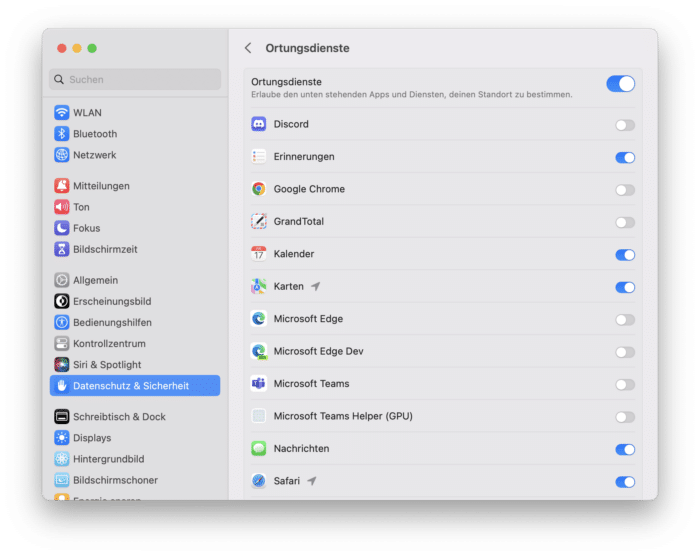Click the Erinnerungen app icon
Viewport: 700px width, 556px height.
(x=258, y=156)
